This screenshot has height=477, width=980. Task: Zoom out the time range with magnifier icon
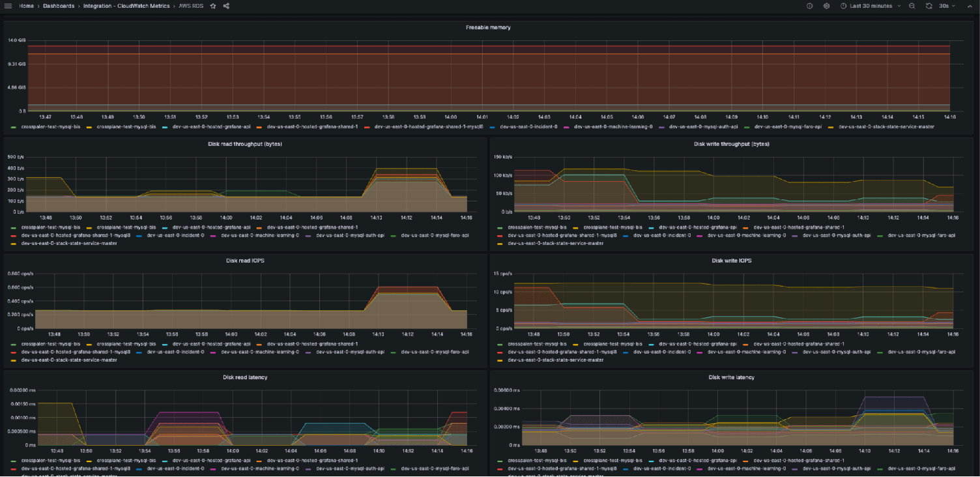click(x=911, y=6)
